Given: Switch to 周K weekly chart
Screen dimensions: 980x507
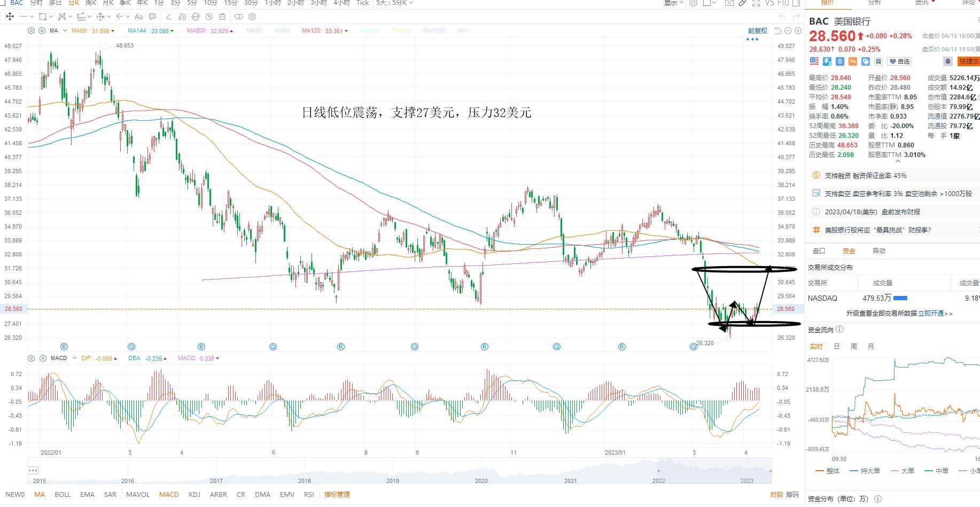Looking at the screenshot, I should (90, 3).
